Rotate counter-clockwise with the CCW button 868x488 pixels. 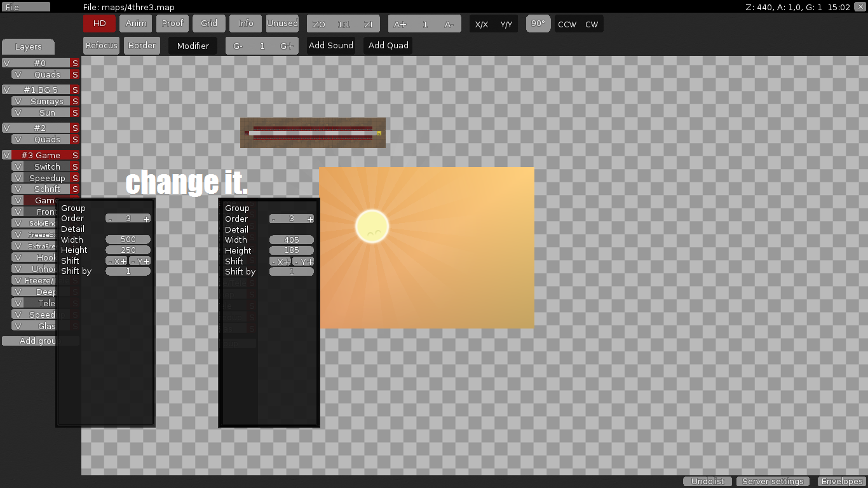(567, 24)
